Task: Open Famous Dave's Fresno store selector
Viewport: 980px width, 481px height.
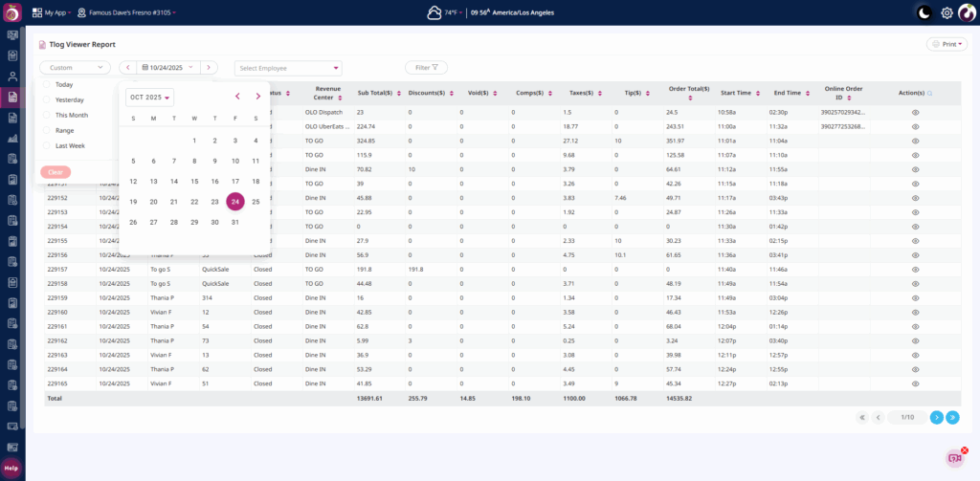Action: click(x=131, y=12)
